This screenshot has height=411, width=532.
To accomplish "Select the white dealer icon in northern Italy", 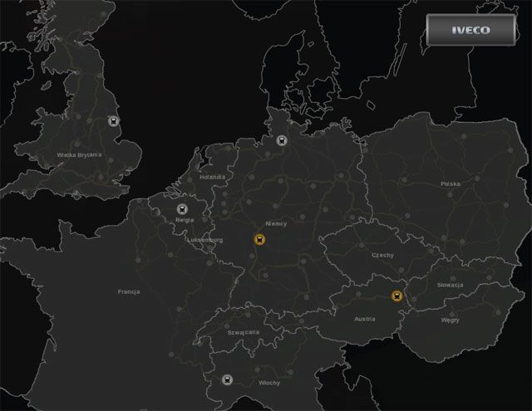I will (227, 379).
